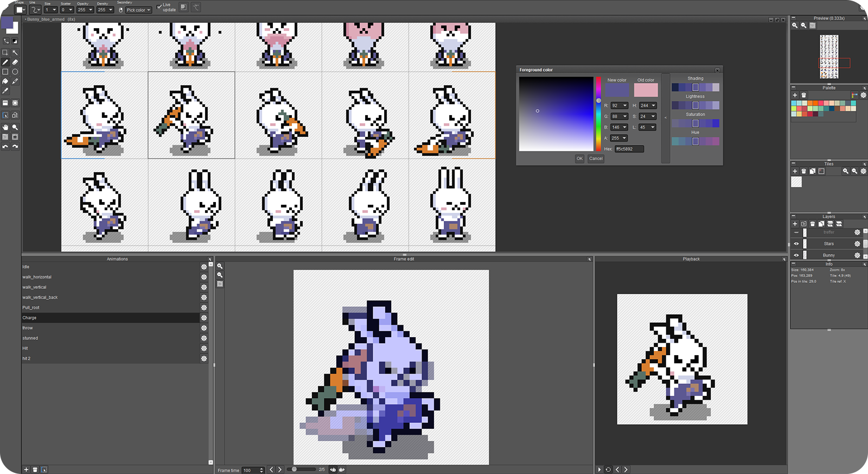Toggle pixel perfect drawing button
This screenshot has height=474, width=868.
(x=183, y=7)
